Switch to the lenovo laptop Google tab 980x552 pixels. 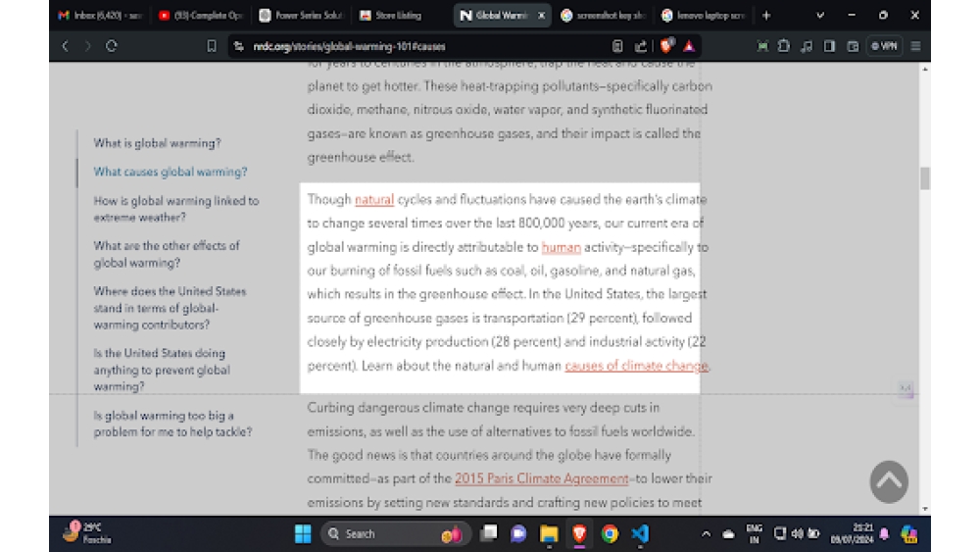703,16
